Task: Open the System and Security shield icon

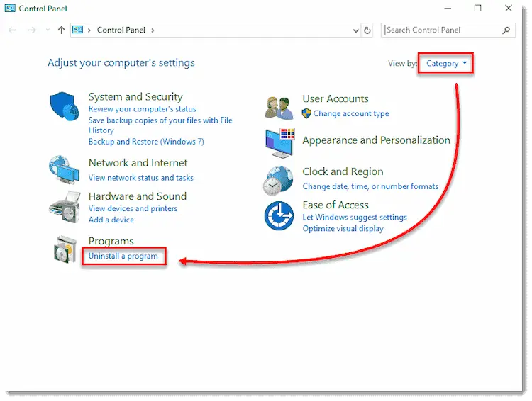Action: (x=64, y=106)
